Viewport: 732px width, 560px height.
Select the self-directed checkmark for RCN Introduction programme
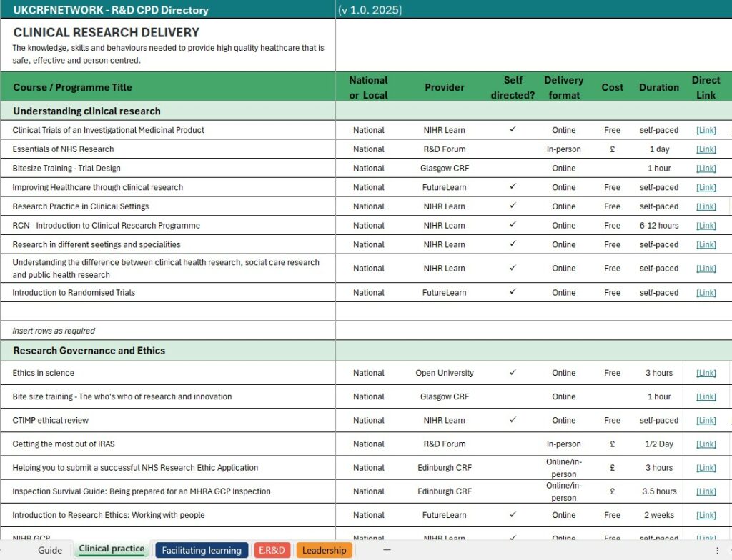pyautogui.click(x=513, y=224)
